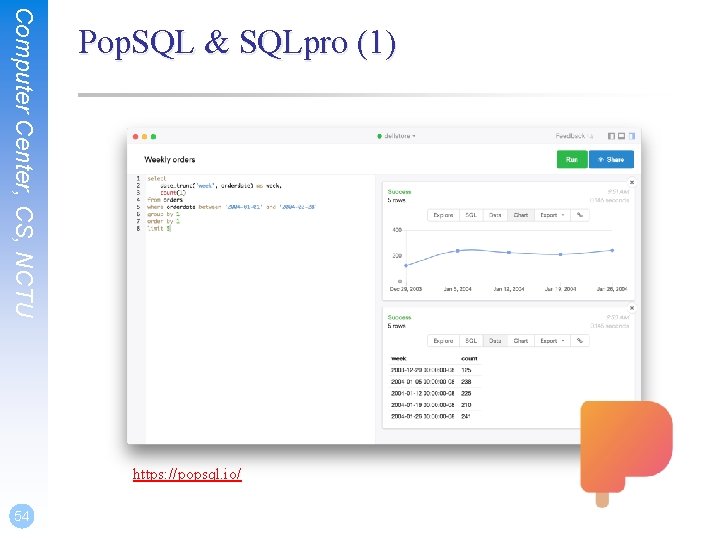
Task: Close the chart result panel
Action: [632, 182]
